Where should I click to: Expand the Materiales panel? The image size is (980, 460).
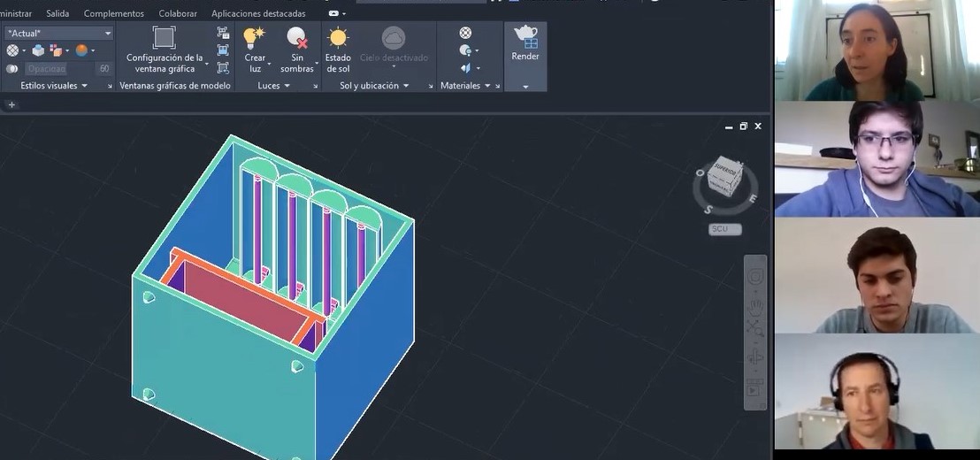[465, 86]
